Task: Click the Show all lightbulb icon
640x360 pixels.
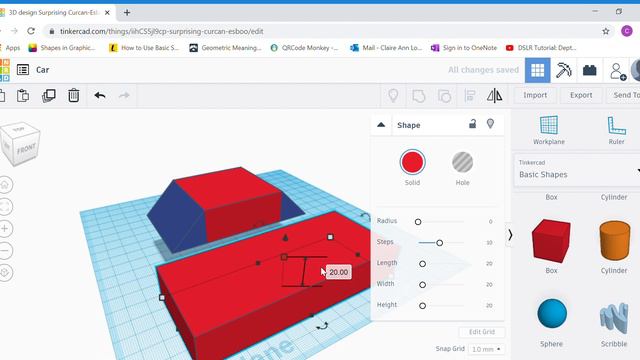Action: pos(393,96)
